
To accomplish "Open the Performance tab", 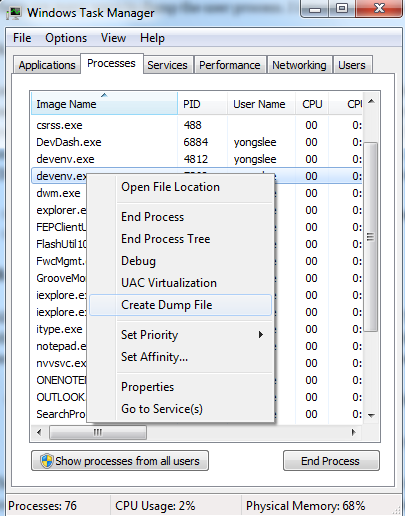I will (x=230, y=65).
